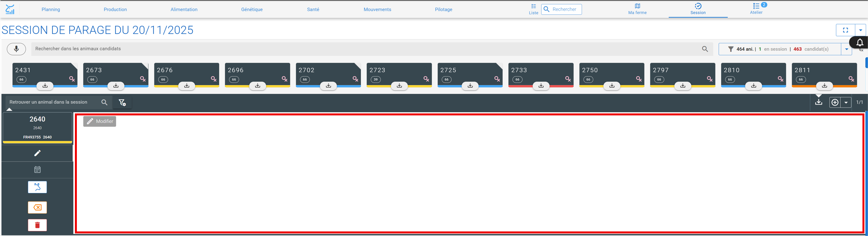Image resolution: width=868 pixels, height=236 pixels.
Task: Click the pink female icon on card 2797
Action: pyautogui.click(x=710, y=79)
